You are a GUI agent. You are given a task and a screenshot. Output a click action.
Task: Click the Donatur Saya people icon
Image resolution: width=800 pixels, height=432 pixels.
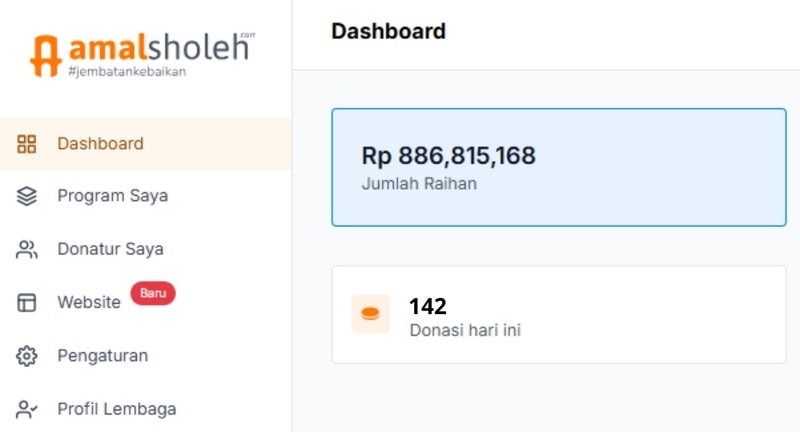coord(27,249)
